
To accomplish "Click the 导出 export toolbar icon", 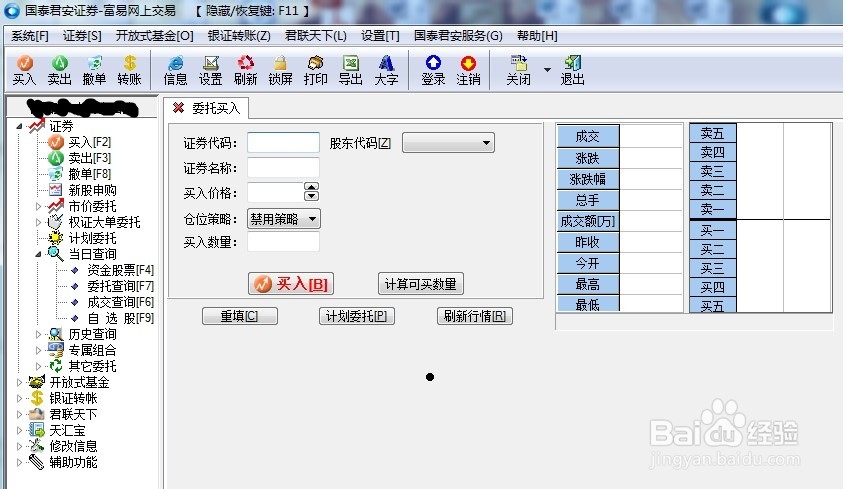I will 351,70.
